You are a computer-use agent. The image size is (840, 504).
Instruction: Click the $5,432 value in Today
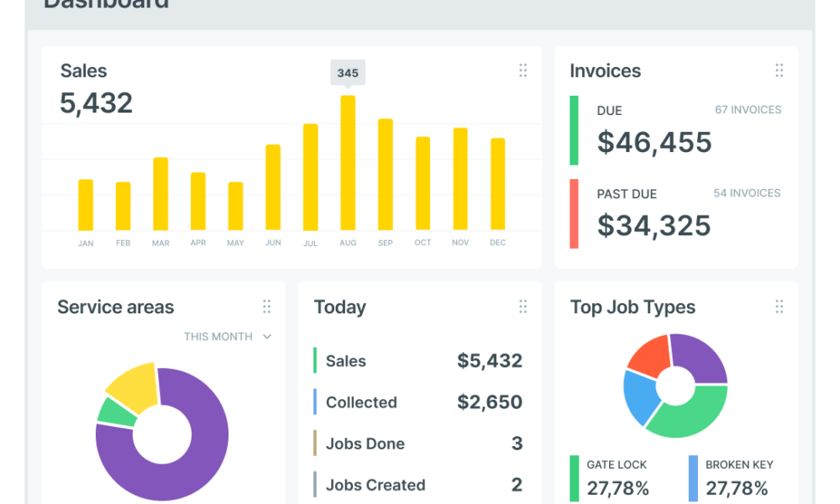point(490,361)
